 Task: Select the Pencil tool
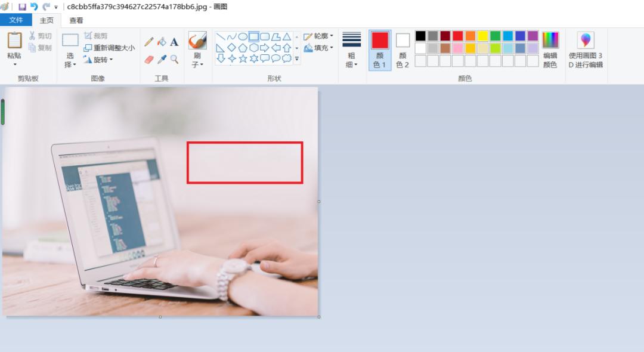coord(149,42)
